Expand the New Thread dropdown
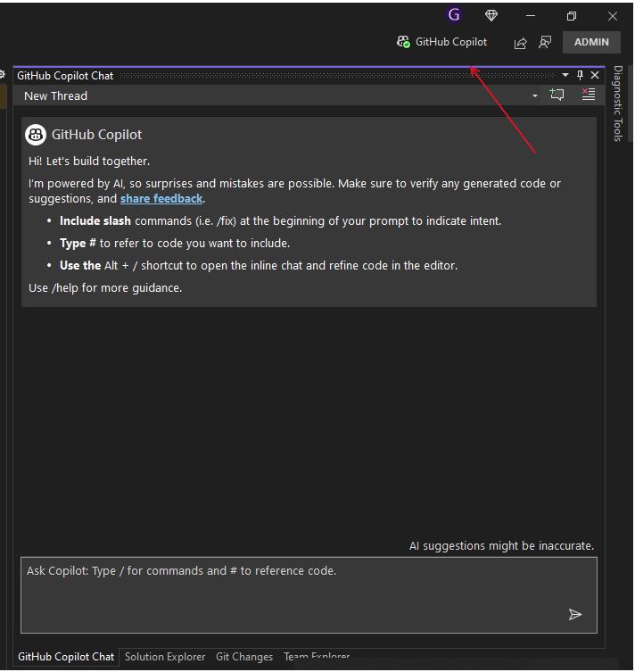 (x=535, y=95)
